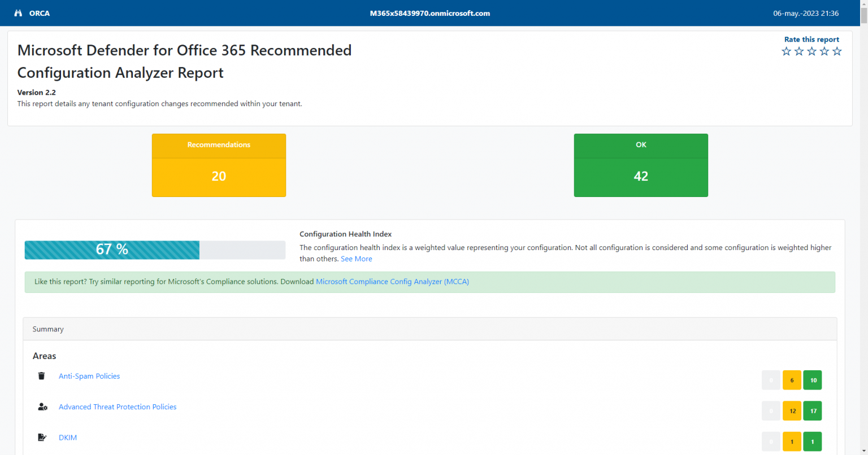The height and width of the screenshot is (455, 868).
Task: Click the grey 0 badge for Anti-Spam Policies
Action: pos(771,380)
